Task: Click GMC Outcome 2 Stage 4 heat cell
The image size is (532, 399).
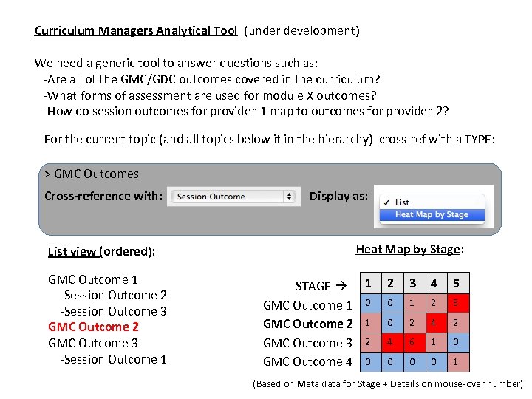Action: [434, 323]
